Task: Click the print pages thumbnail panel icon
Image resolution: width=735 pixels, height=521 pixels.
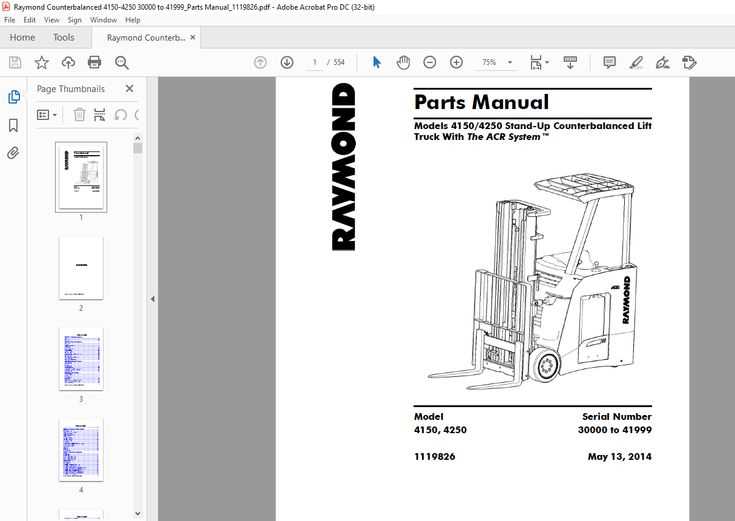Action: (x=99, y=115)
